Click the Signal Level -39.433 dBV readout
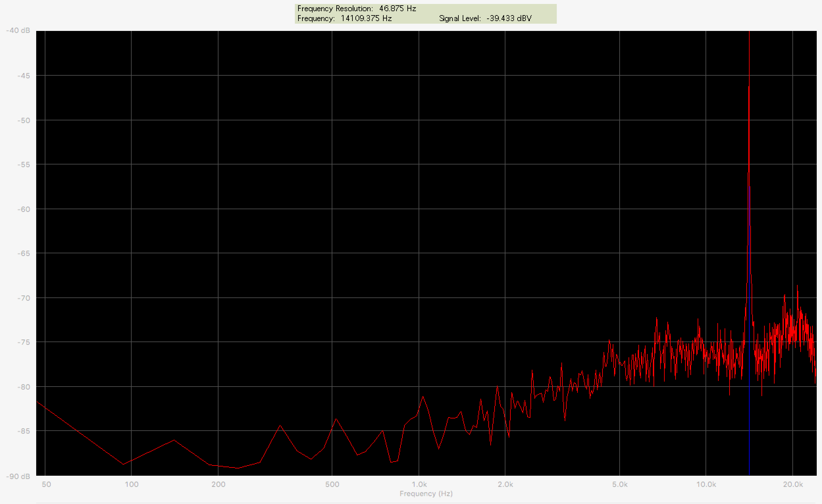 (485, 18)
